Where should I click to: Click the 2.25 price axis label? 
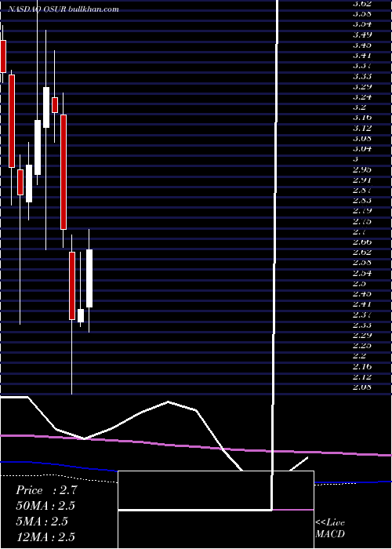tap(362, 346)
